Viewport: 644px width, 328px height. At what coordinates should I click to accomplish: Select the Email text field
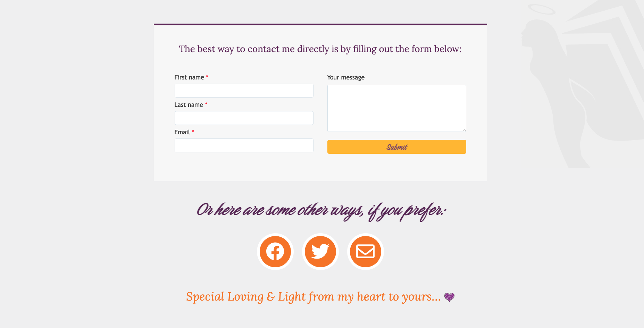click(x=244, y=145)
